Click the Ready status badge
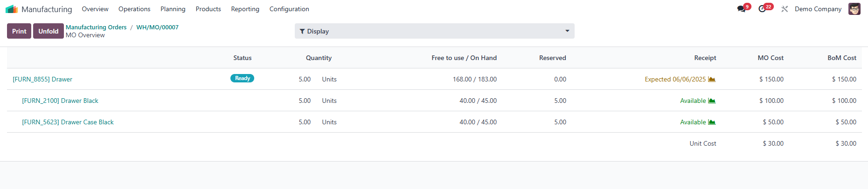The image size is (868, 189). coord(242,78)
